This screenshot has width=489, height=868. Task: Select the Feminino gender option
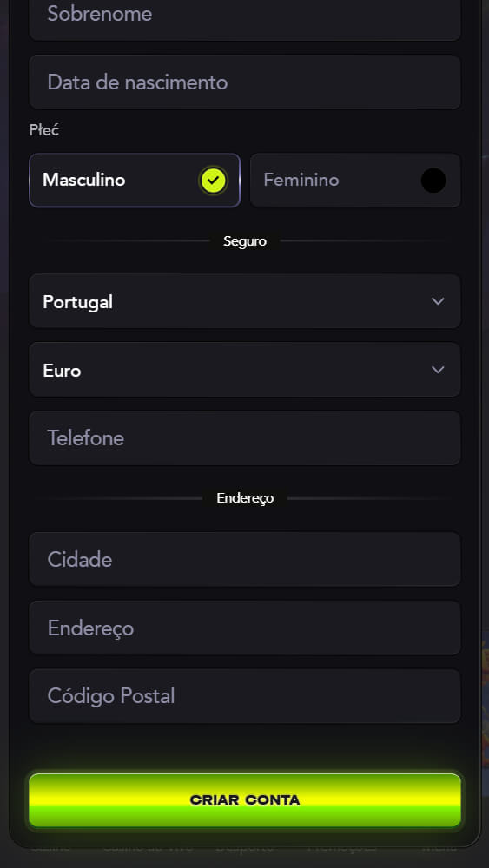[355, 181]
